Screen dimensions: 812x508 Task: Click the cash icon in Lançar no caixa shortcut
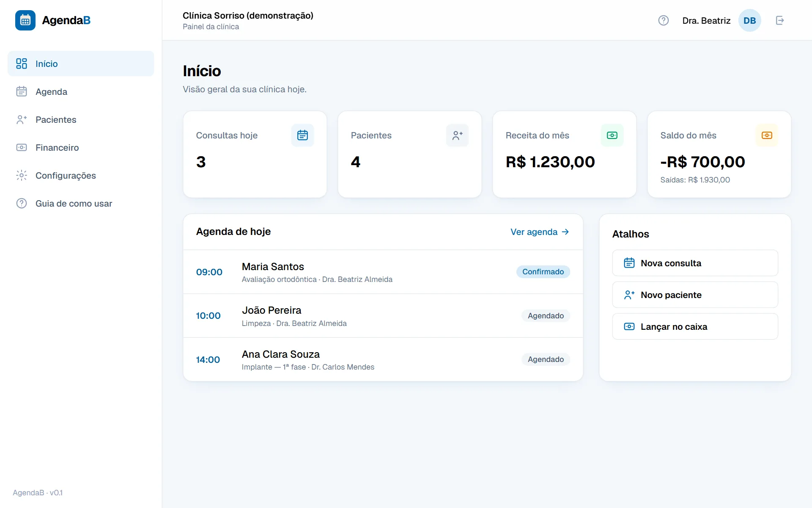tap(629, 326)
